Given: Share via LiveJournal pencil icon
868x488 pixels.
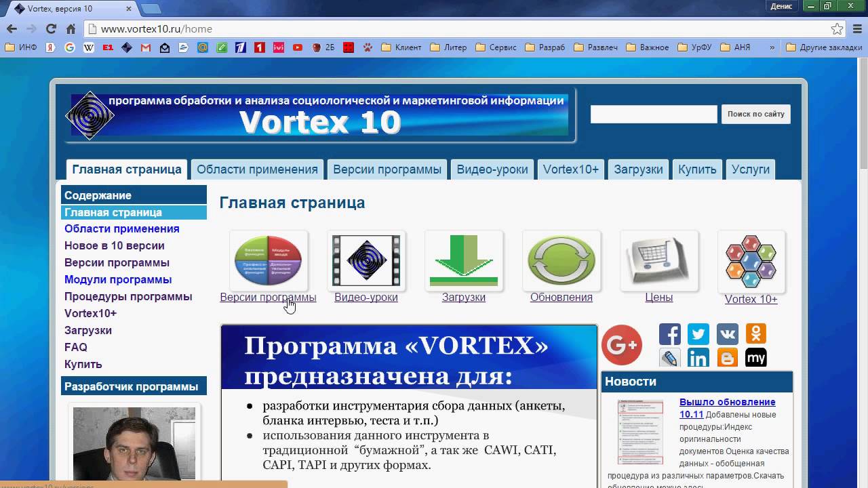Looking at the screenshot, I should (670, 358).
